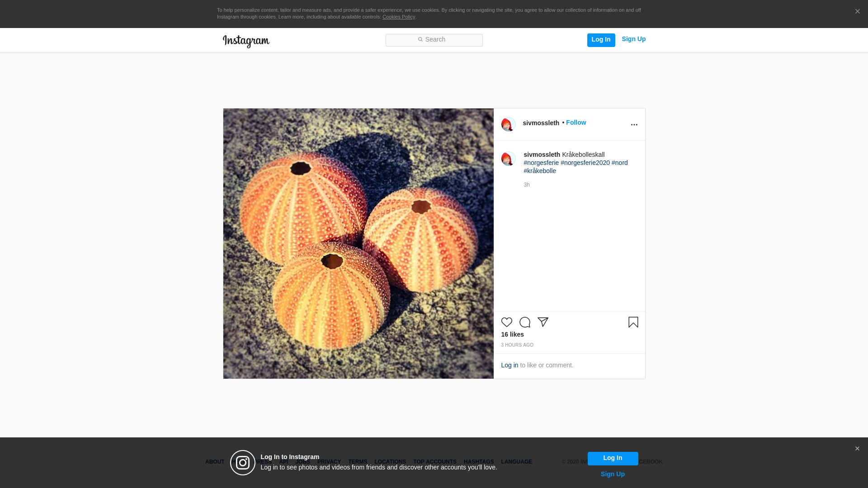The width and height of the screenshot is (868, 488).
Task: Open the #kråkebolle hashtag link
Action: tap(540, 171)
